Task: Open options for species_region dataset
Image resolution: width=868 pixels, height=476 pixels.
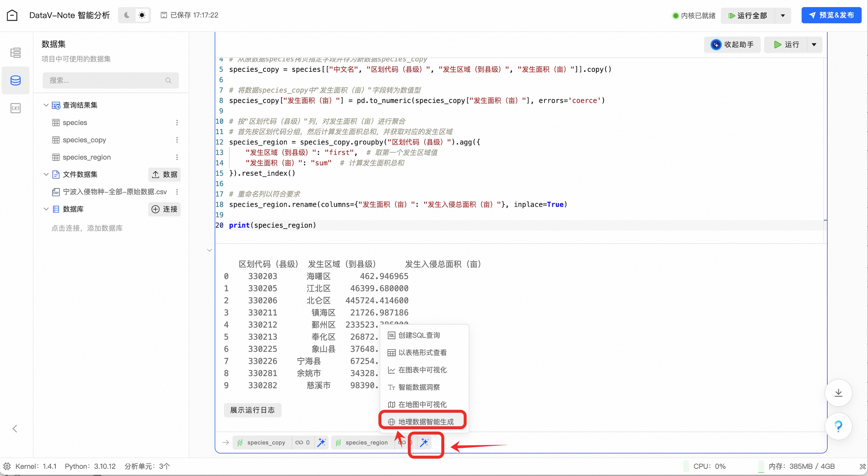Action: pos(177,157)
